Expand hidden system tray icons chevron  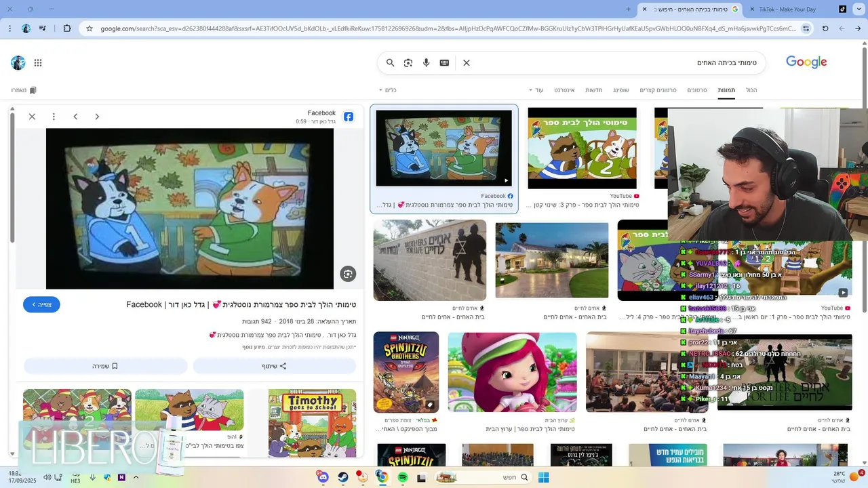pos(136,477)
